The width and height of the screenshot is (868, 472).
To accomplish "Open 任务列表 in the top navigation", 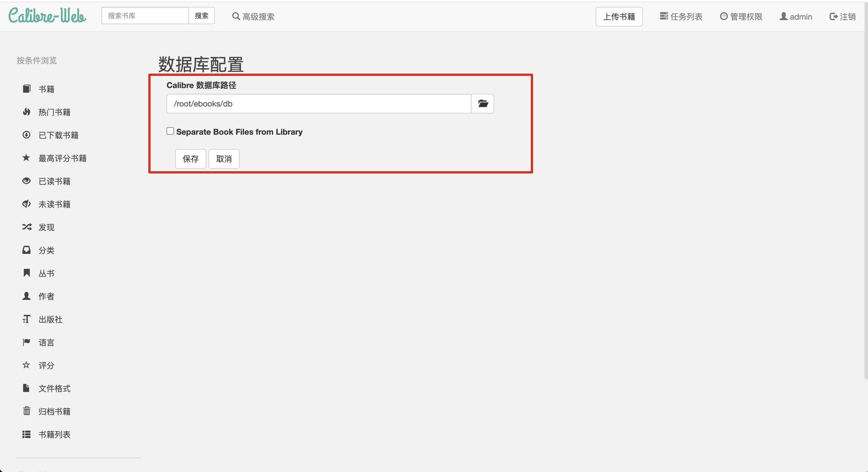I will (681, 16).
